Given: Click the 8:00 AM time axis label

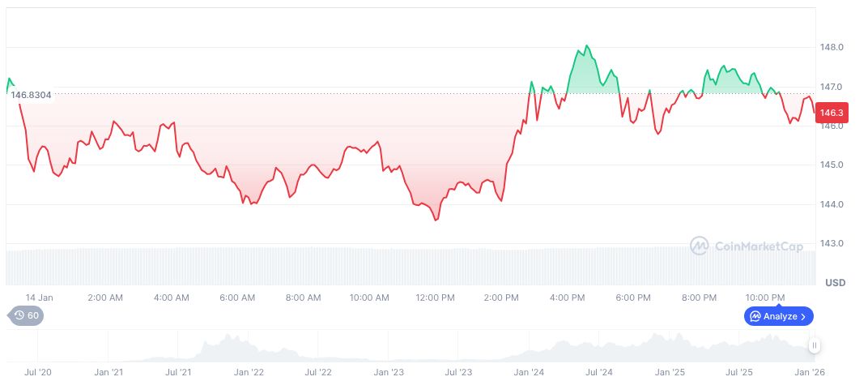Looking at the screenshot, I should pyautogui.click(x=303, y=298).
